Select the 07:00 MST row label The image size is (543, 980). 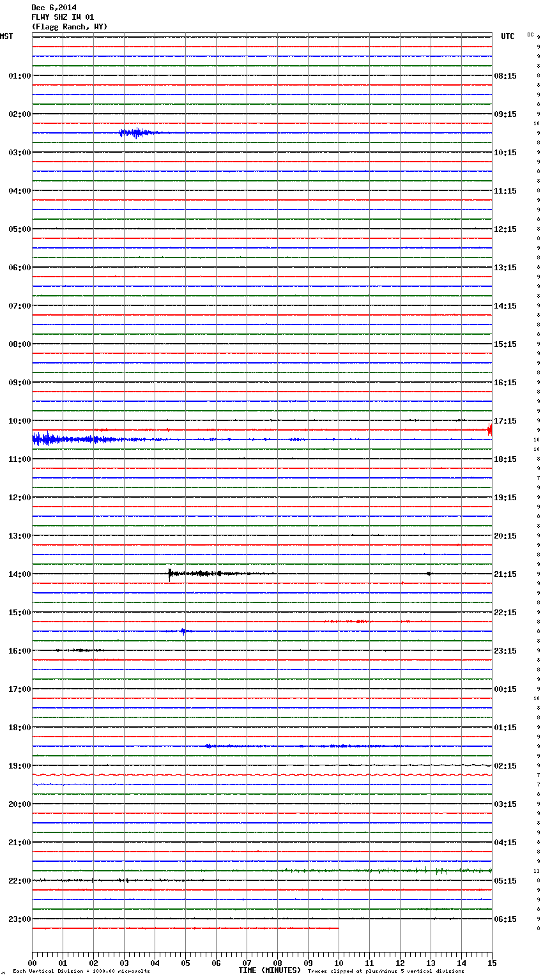pos(20,306)
